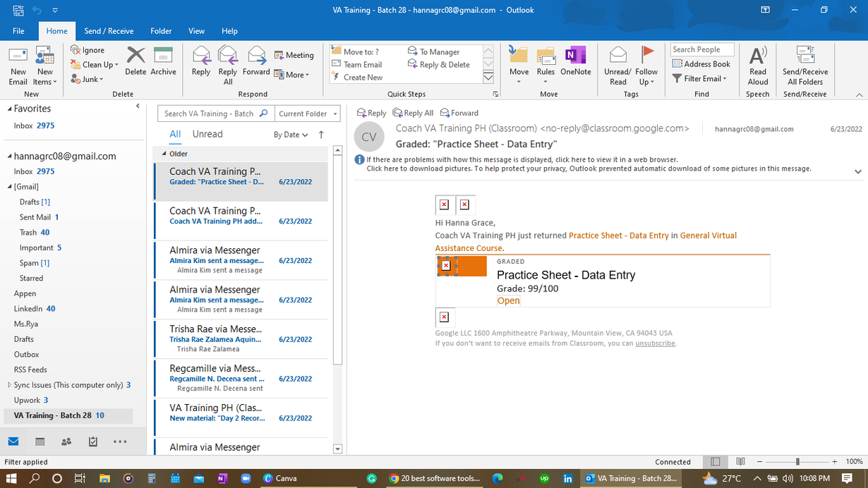Viewport: 868px width, 488px height.
Task: Collapse the Favorites folder group
Action: pos(10,109)
